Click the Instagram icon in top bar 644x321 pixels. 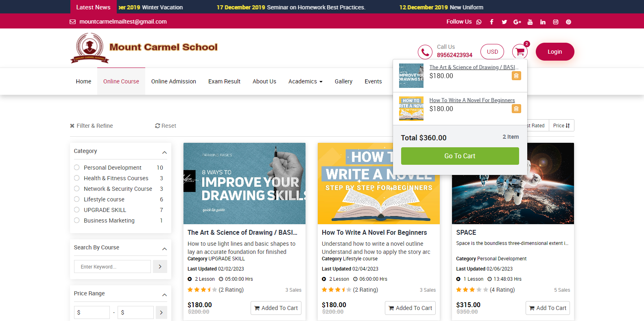[x=555, y=22]
